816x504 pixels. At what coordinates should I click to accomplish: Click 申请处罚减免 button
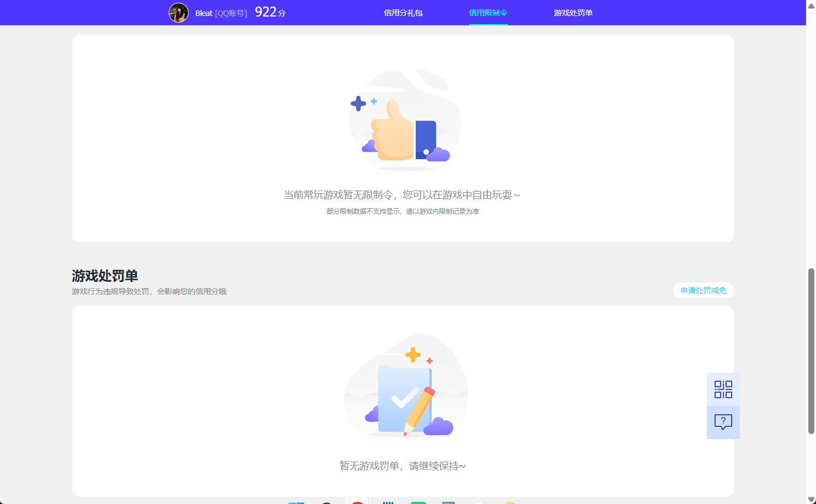pyautogui.click(x=703, y=290)
